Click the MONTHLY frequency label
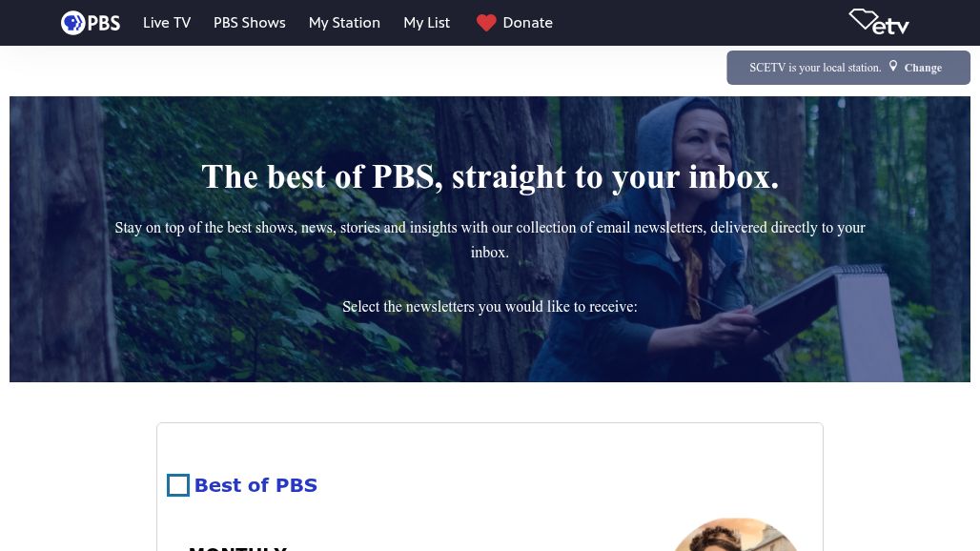This screenshot has height=551, width=980. [237, 546]
